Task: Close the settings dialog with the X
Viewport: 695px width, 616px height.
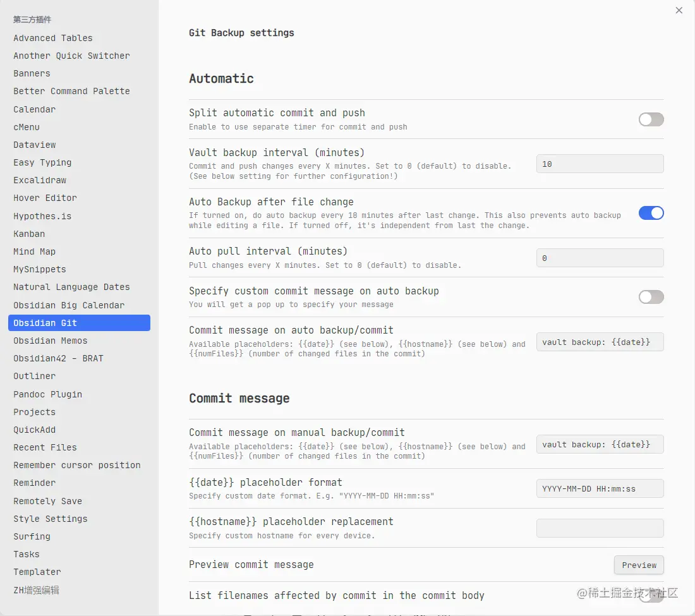Action: coord(679,10)
